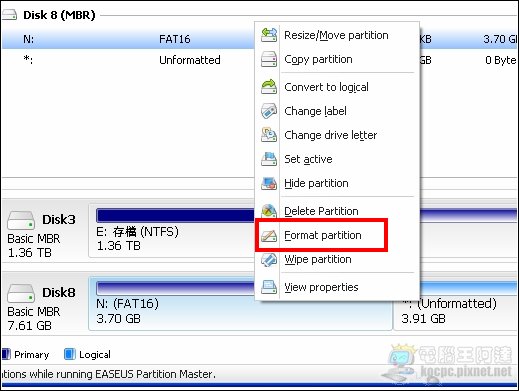Click the Set active icon
Screen dimensions: 519x391
tap(269, 159)
